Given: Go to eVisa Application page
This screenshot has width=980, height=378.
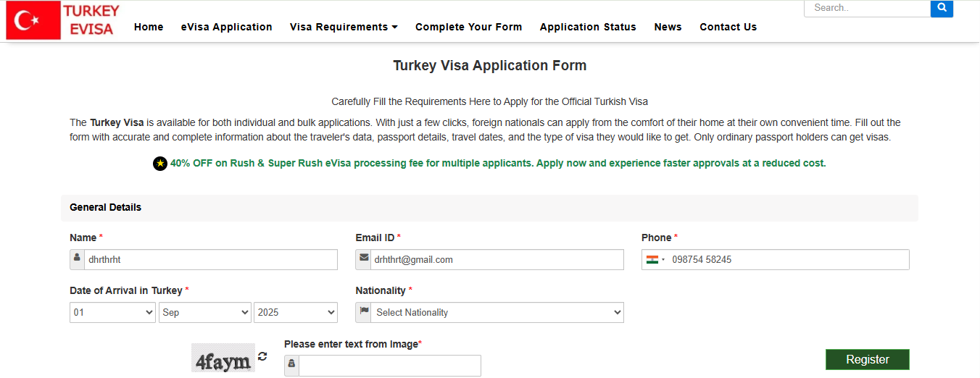Looking at the screenshot, I should click(227, 27).
